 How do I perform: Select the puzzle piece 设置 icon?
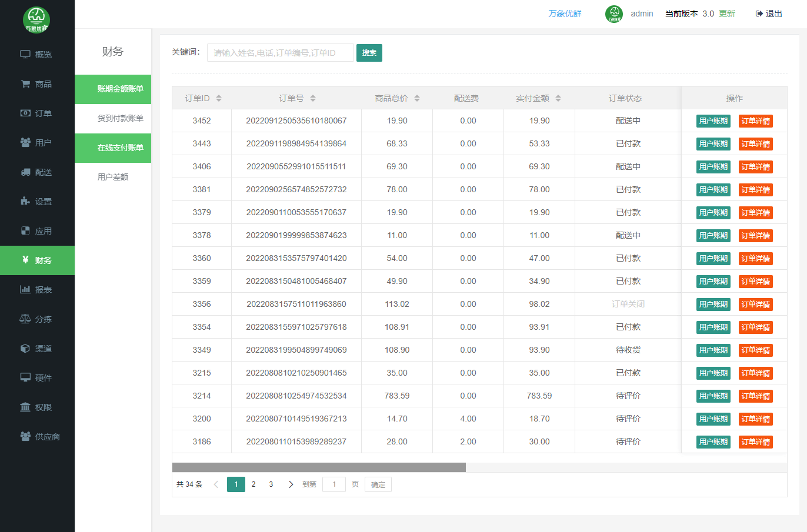[x=25, y=202]
